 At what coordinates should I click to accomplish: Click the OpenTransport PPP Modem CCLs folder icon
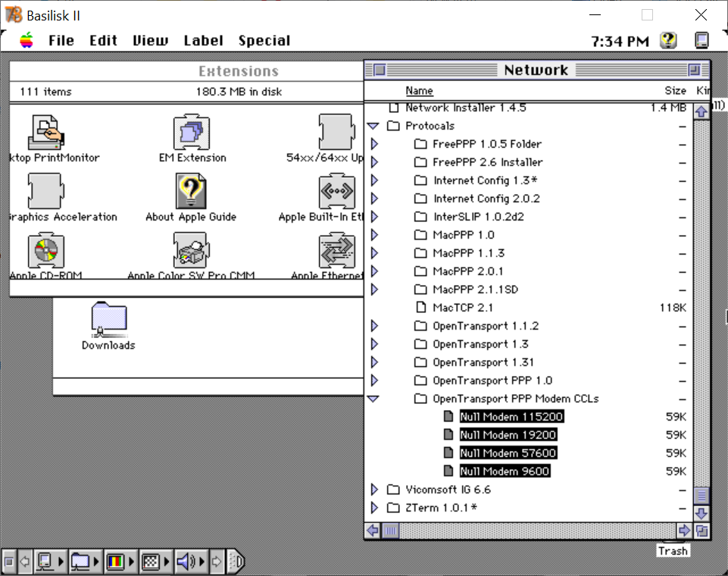tap(420, 399)
